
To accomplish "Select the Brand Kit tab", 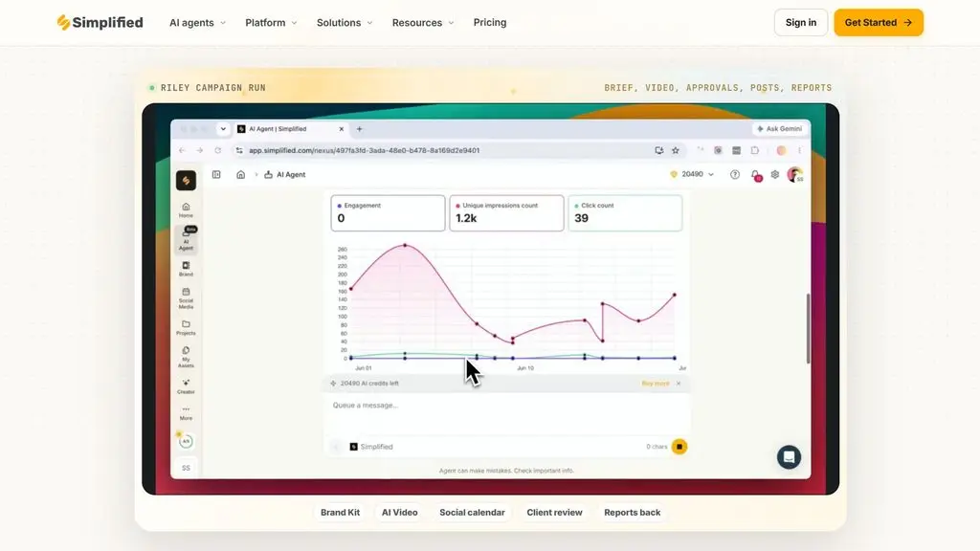I will (x=340, y=513).
